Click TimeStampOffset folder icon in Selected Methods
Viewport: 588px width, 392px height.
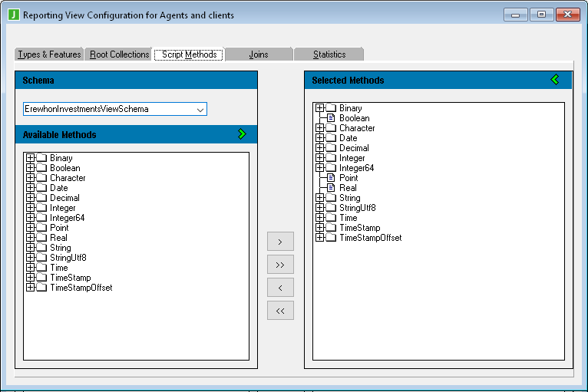tap(332, 238)
